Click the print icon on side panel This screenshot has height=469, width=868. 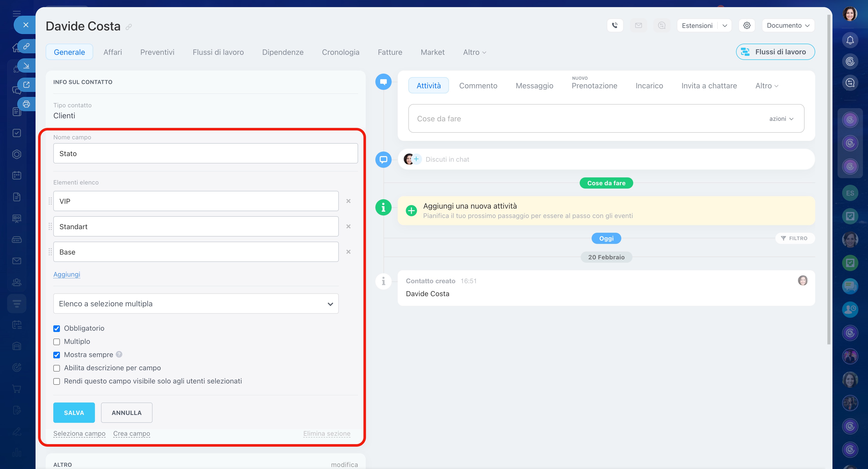tap(26, 104)
